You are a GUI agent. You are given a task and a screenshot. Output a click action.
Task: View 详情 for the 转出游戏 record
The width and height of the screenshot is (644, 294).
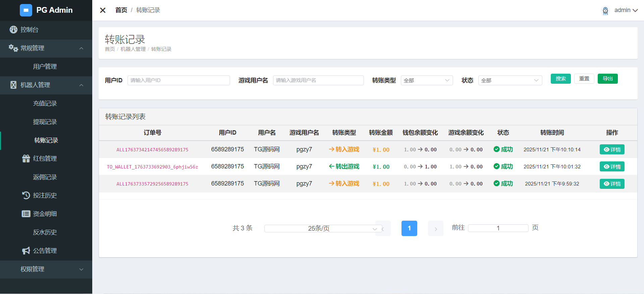pos(612,167)
